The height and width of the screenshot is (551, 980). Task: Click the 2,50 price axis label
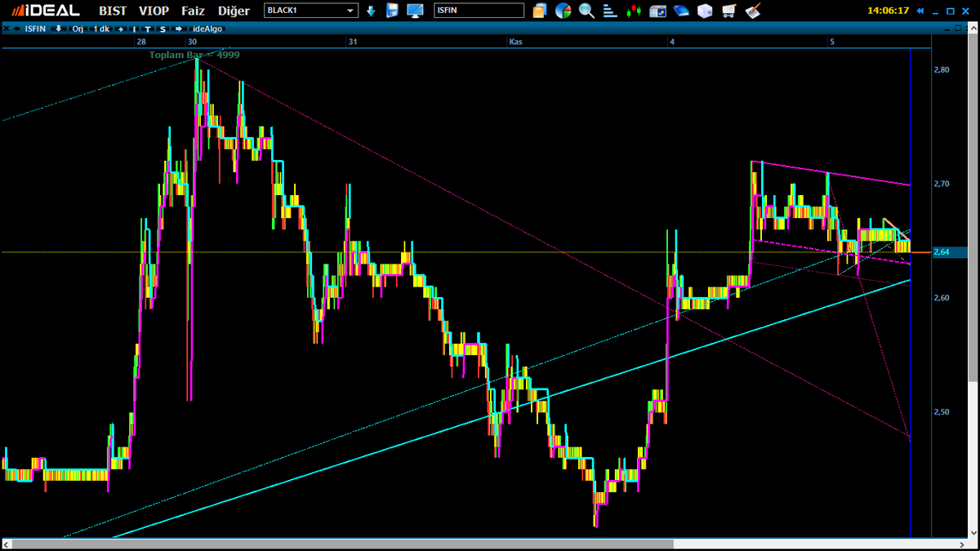(941, 412)
